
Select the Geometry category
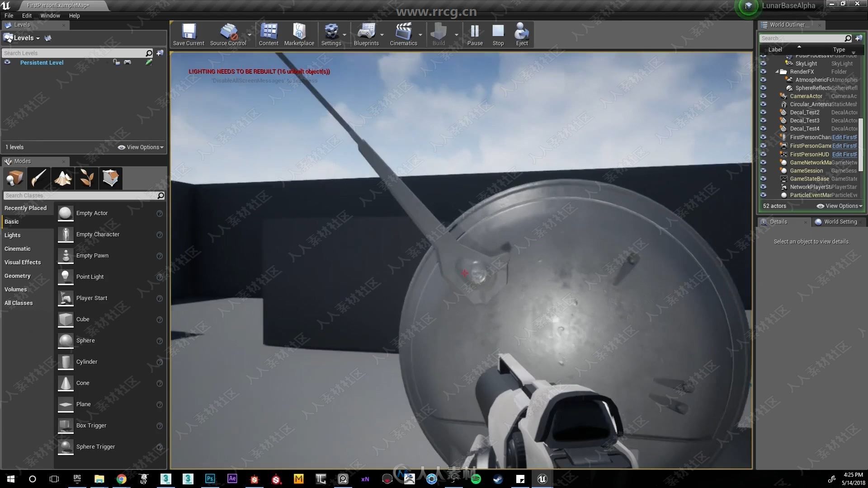click(17, 276)
